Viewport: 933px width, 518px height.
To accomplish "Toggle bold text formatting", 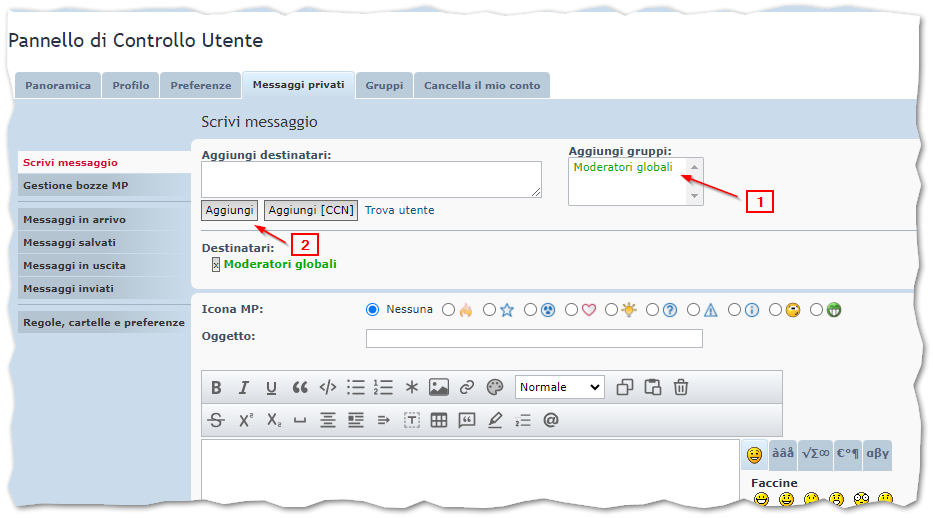I will click(x=216, y=388).
